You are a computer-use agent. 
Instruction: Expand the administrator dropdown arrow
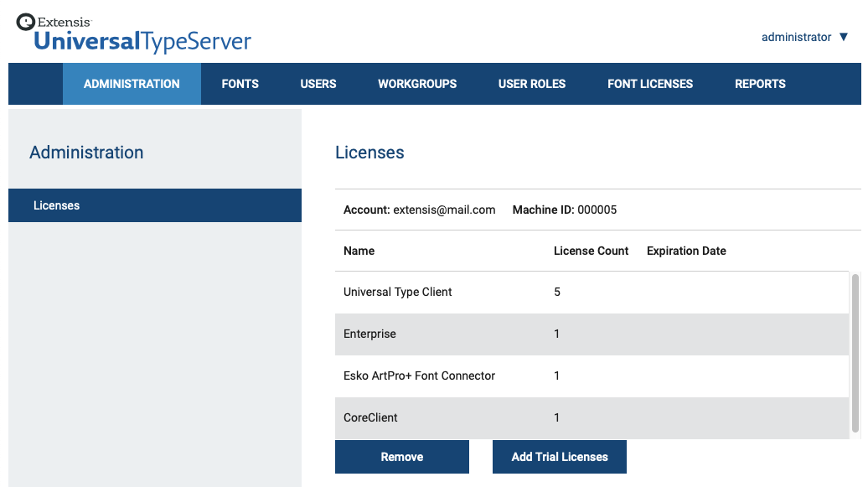845,37
